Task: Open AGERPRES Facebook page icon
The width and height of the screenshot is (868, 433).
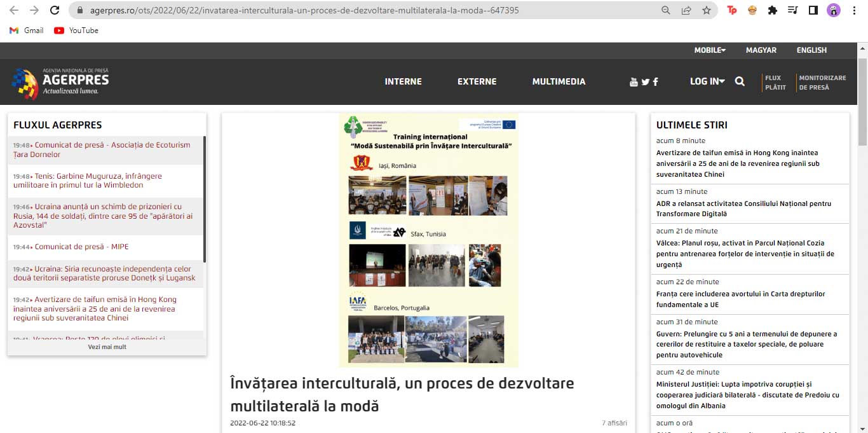Action: [x=655, y=82]
